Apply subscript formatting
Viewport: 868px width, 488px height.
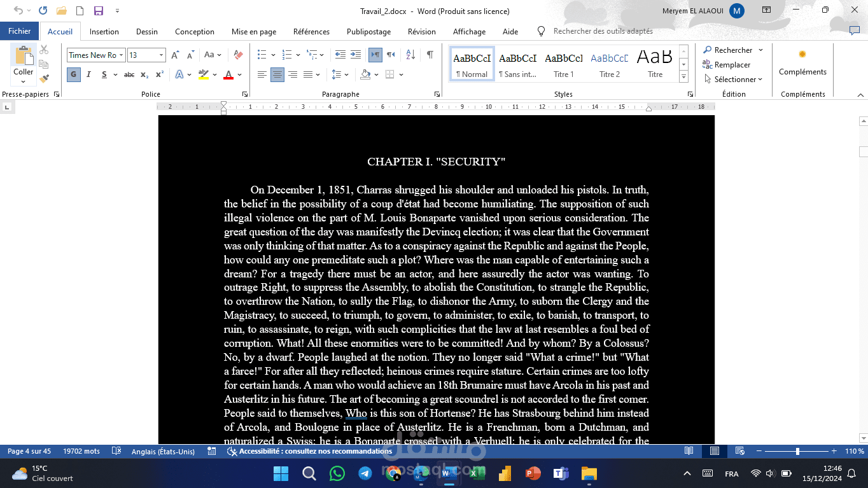point(144,74)
